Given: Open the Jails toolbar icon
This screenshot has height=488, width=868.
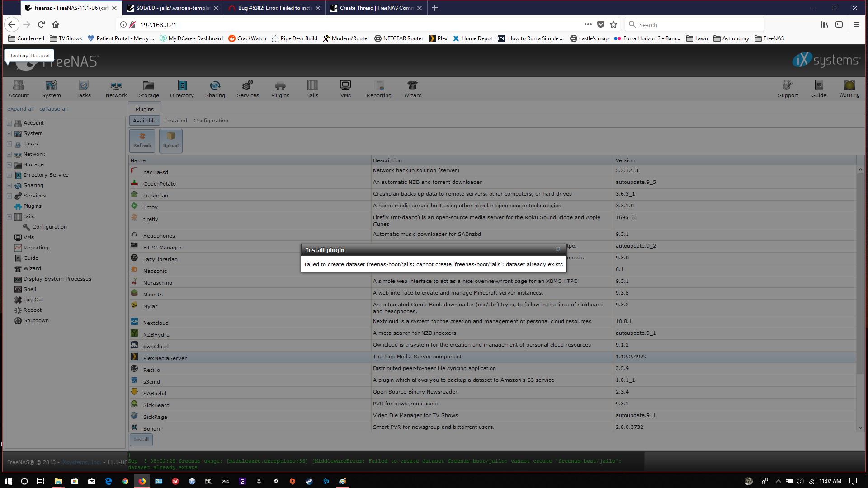Looking at the screenshot, I should [x=313, y=89].
